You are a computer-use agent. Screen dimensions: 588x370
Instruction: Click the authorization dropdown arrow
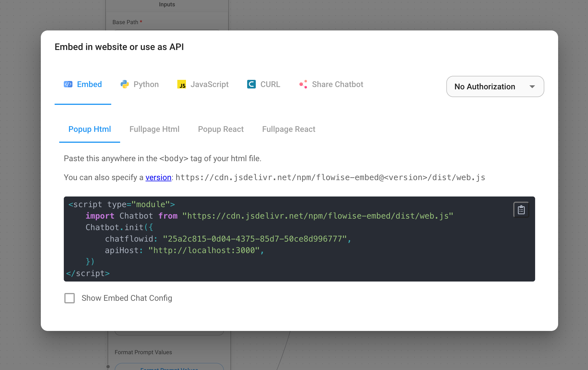click(532, 86)
